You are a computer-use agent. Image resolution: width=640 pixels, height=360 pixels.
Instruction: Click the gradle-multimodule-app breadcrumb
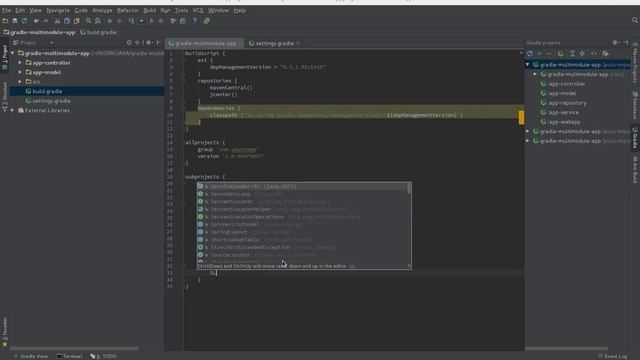(40, 32)
